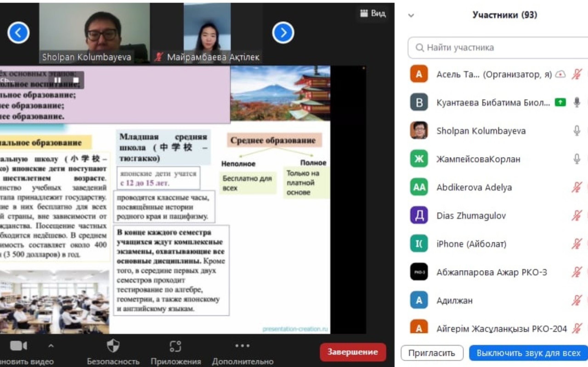588x367 pixels.
Task: Open the Безопасность shield icon
Action: (x=113, y=346)
